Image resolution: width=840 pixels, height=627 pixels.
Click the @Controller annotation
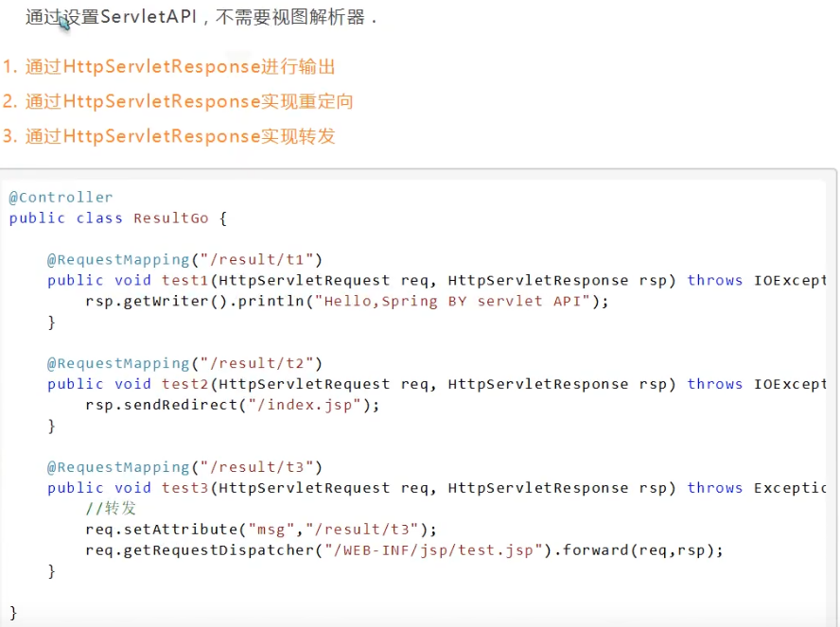click(61, 197)
